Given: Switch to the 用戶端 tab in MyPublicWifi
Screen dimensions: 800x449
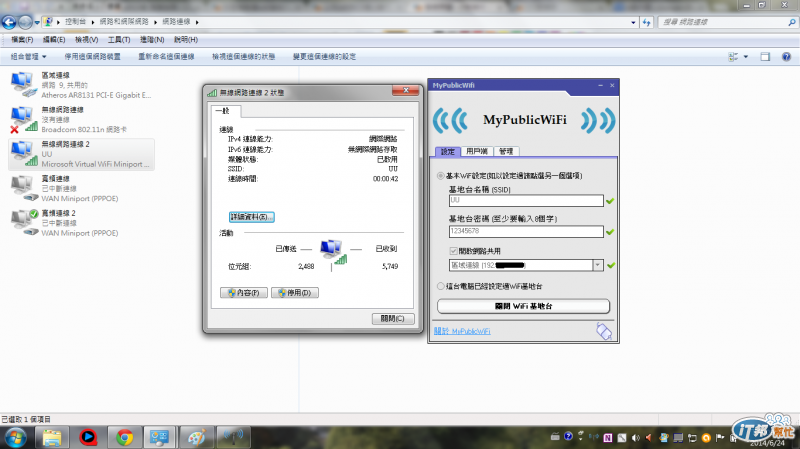Looking at the screenshot, I should 477,152.
